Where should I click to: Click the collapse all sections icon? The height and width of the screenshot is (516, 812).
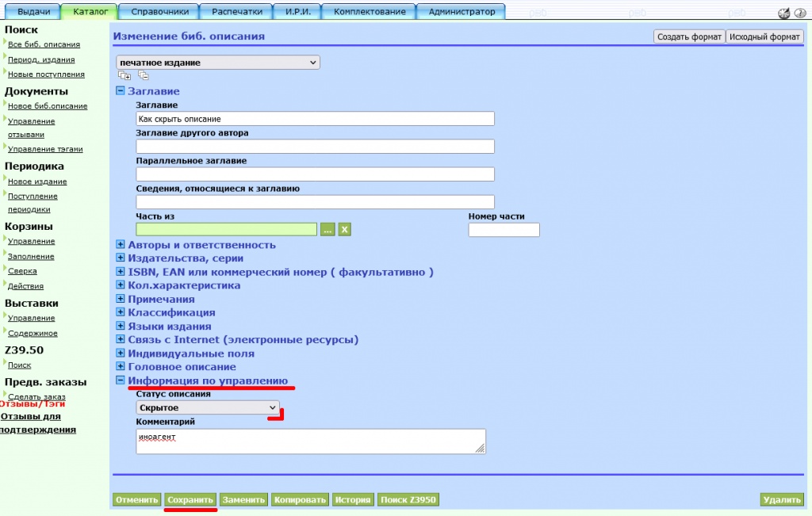(144, 75)
